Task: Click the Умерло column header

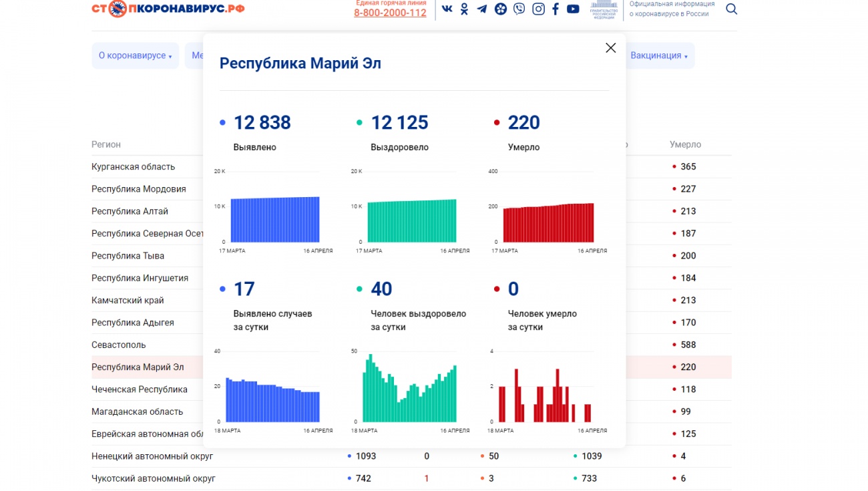Action: coord(685,144)
